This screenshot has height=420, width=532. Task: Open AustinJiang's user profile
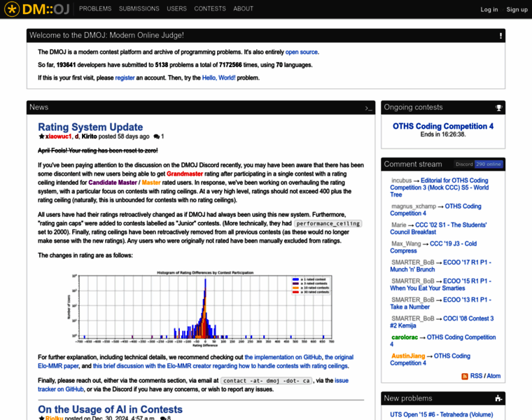coord(408,356)
